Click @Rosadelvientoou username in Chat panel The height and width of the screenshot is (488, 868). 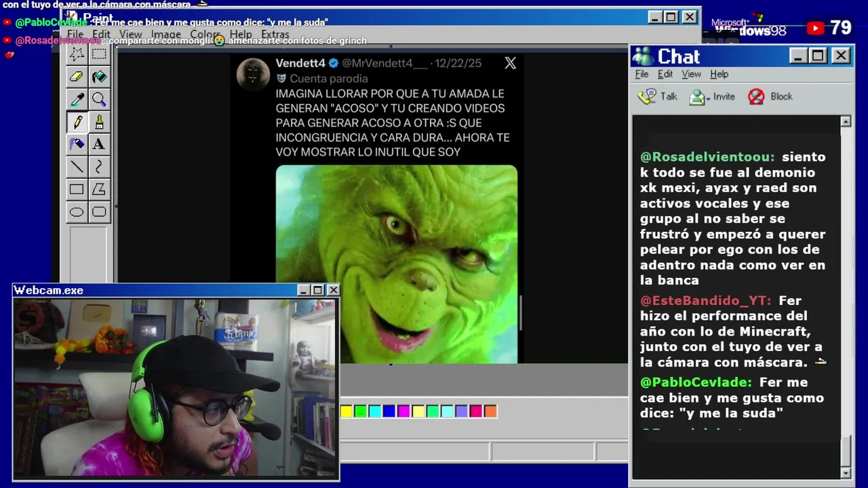pyautogui.click(x=707, y=157)
